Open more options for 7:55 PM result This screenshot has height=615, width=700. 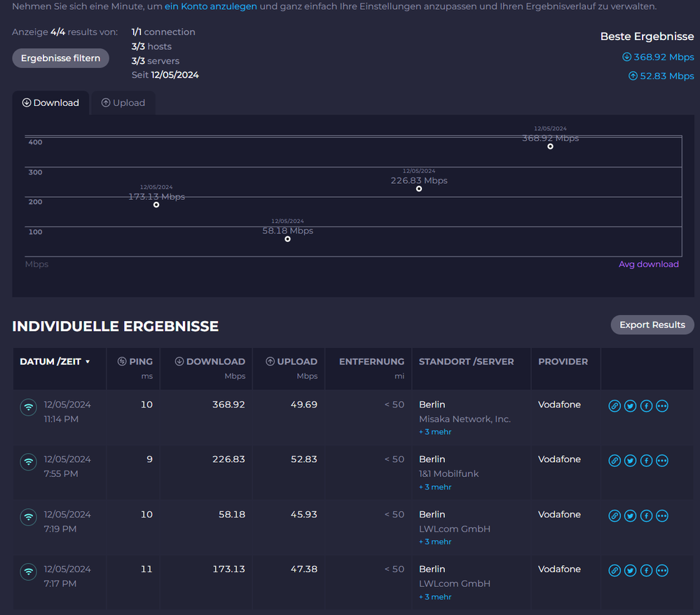[662, 461]
